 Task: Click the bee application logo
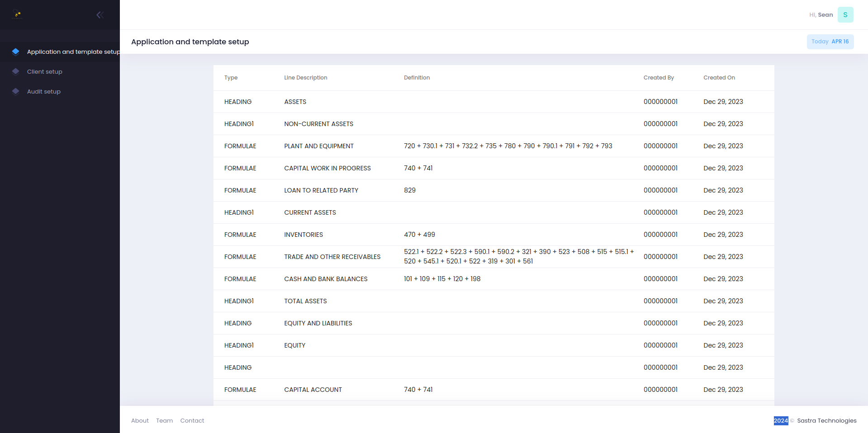tap(17, 14)
